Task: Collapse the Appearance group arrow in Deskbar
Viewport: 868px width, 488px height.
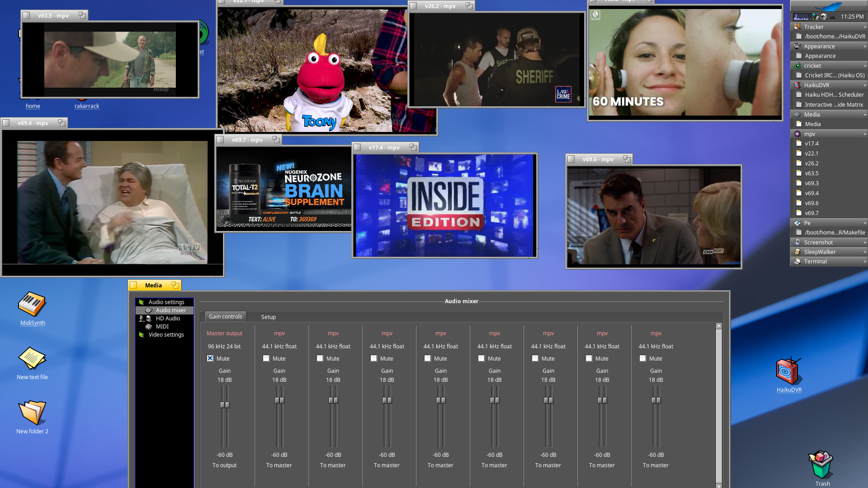Action: pos(864,47)
